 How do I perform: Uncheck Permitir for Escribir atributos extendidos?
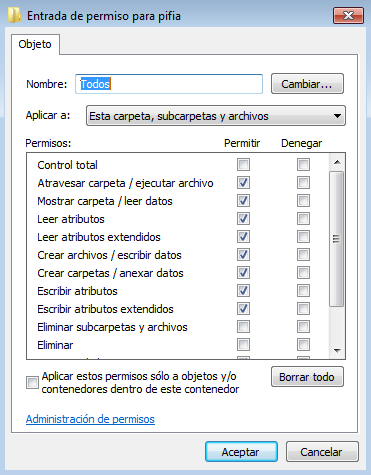pyautogui.click(x=243, y=309)
